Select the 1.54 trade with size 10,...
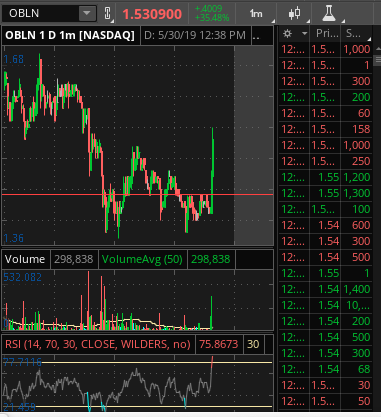The image size is (381, 417). [x=326, y=305]
